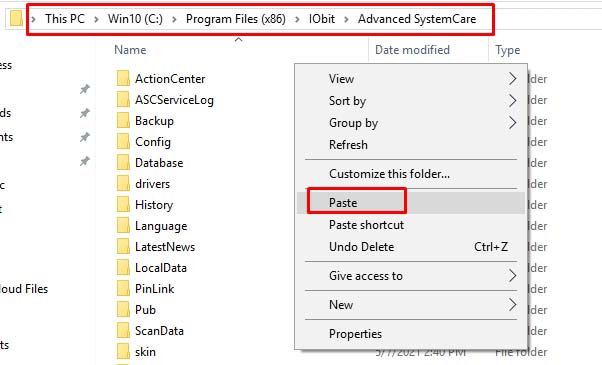Sort by Type column header

(x=508, y=50)
